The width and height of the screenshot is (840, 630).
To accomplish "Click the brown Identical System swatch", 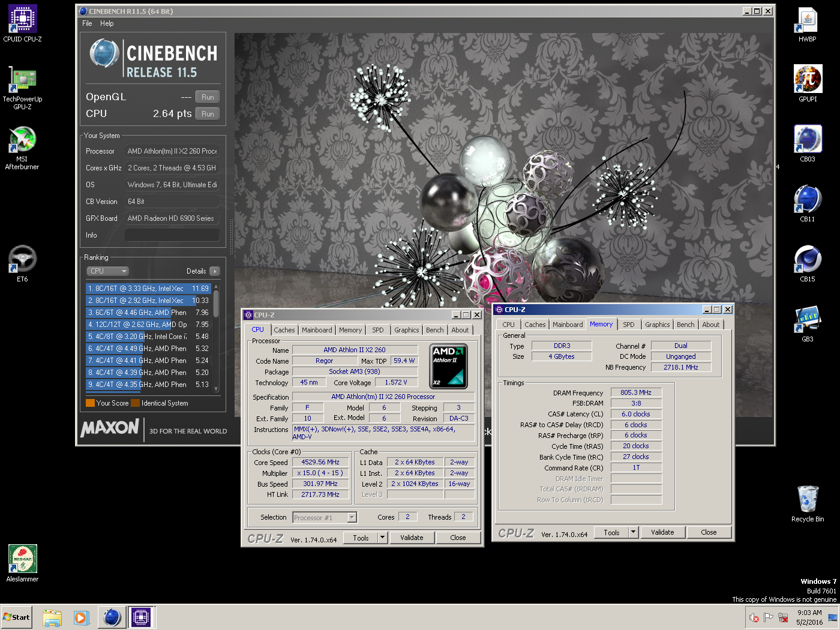I will click(x=135, y=403).
